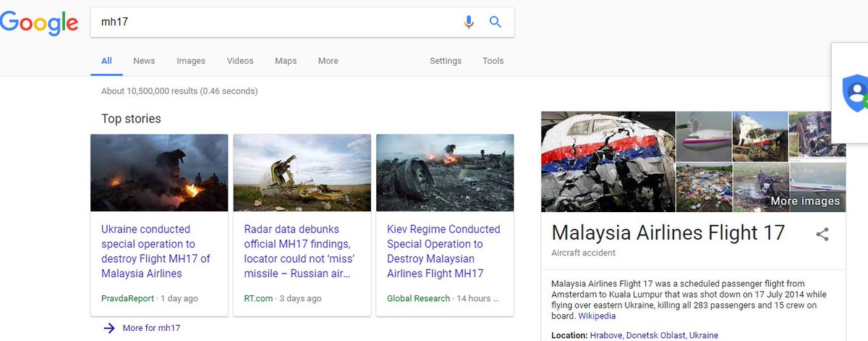Screen dimensions: 868x341
Task: Open the More for mh17 link
Action: click(151, 328)
